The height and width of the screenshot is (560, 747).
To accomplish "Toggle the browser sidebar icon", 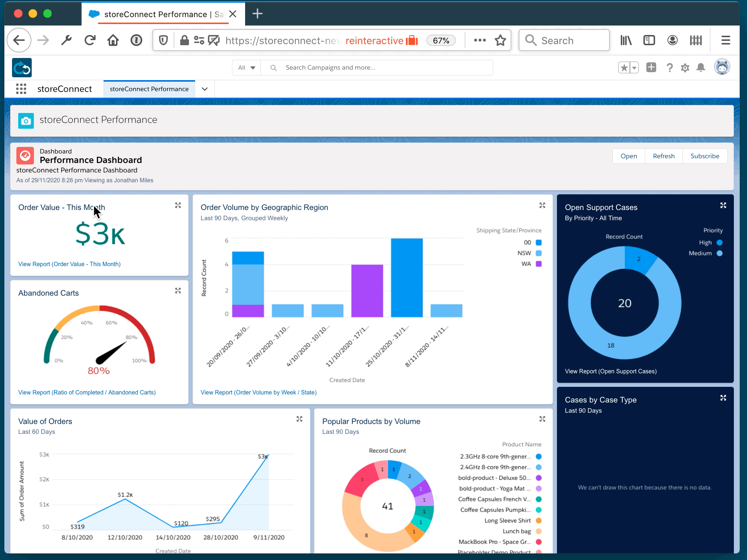I will [x=649, y=40].
